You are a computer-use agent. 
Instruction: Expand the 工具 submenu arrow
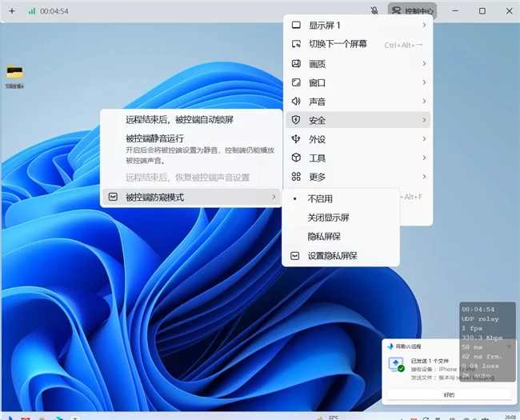click(x=424, y=158)
